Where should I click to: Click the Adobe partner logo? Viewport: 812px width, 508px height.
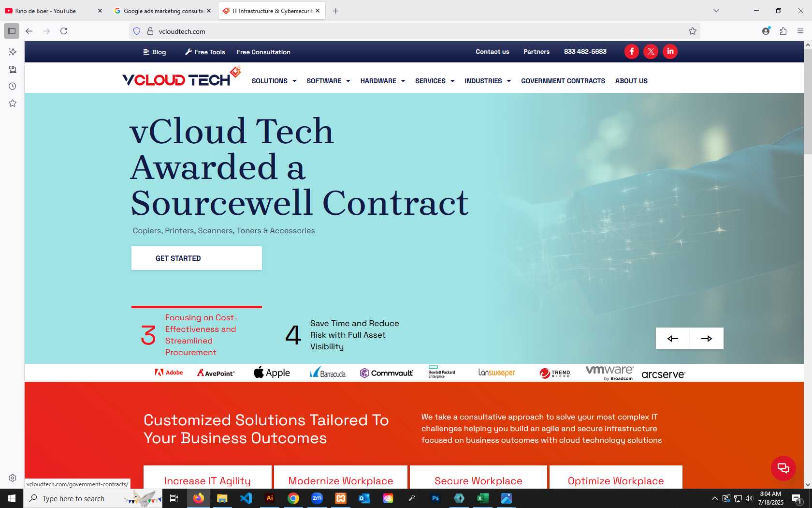tap(169, 373)
